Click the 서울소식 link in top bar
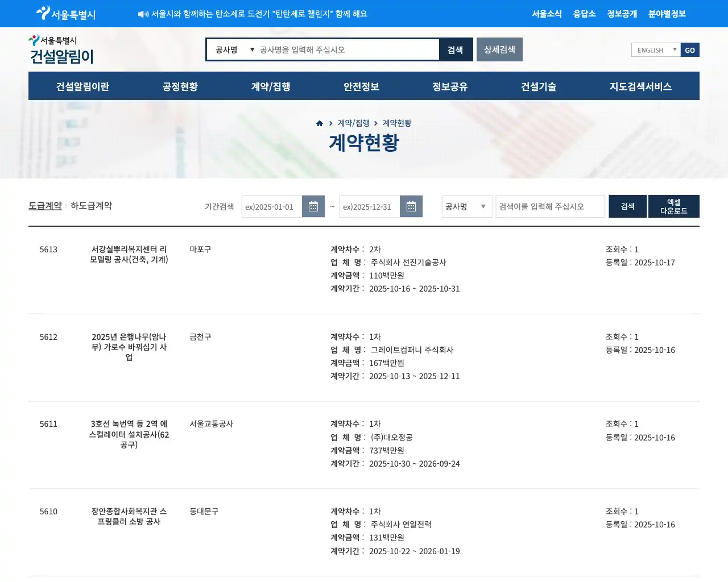This screenshot has height=582, width=728. pyautogui.click(x=547, y=14)
